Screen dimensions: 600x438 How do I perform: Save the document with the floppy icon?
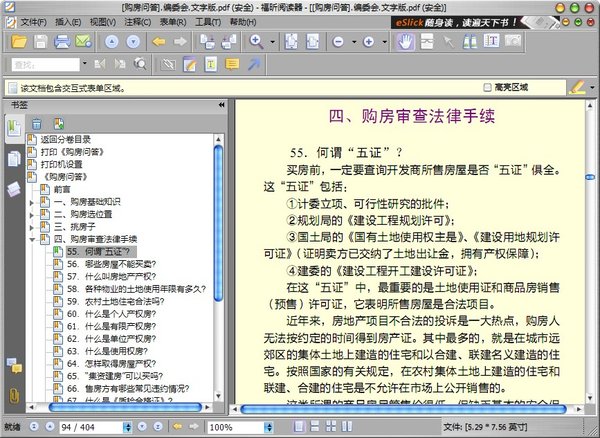point(40,41)
